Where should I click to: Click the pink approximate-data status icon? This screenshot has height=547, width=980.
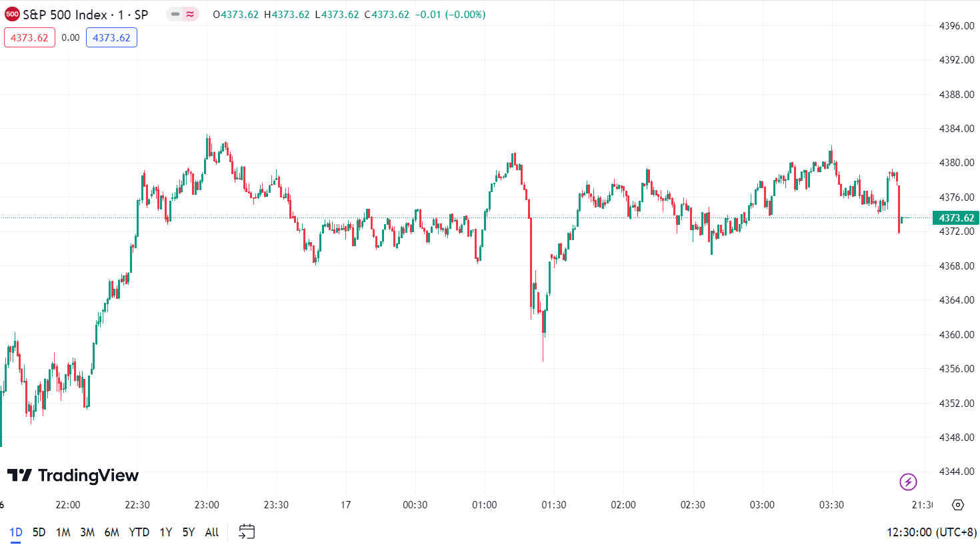[x=191, y=14]
